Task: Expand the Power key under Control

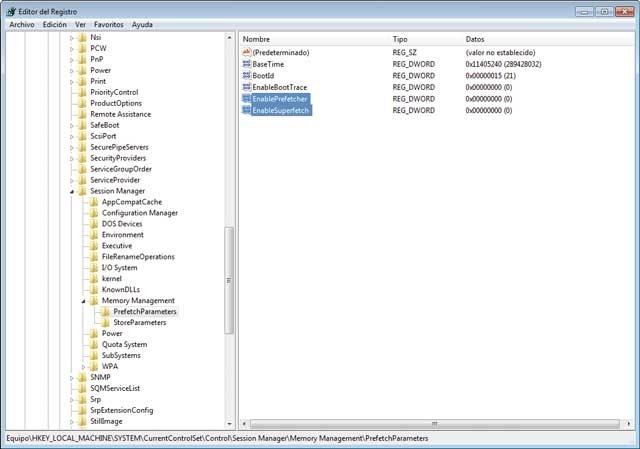Action: 71,71
